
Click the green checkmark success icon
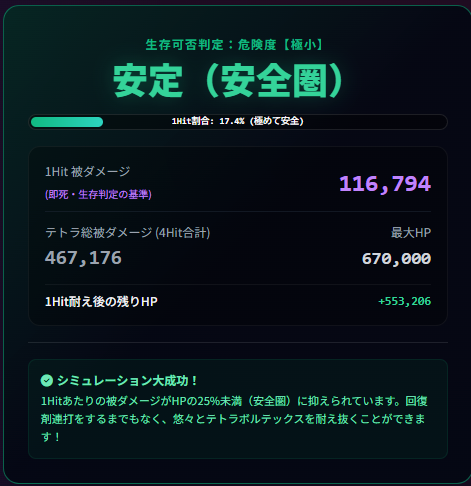pos(47,380)
